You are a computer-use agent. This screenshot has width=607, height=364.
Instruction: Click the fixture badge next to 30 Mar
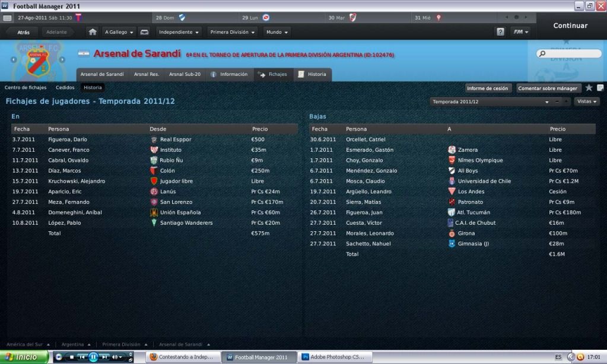tap(352, 18)
